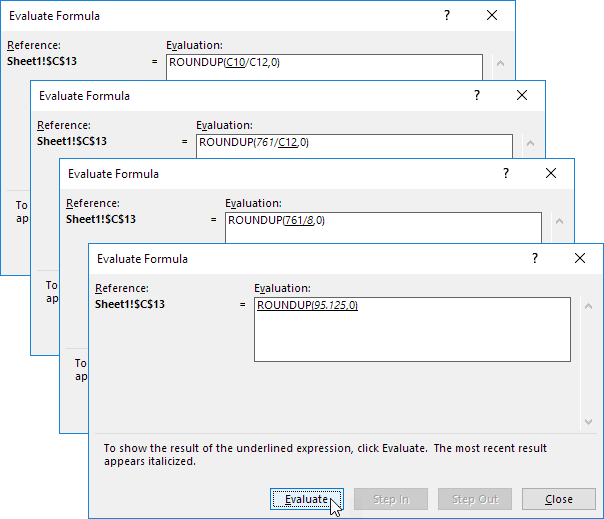Click scroll-up arrow beside ROUNDUP(761/8,0) box
The image size is (604, 519).
(x=559, y=224)
